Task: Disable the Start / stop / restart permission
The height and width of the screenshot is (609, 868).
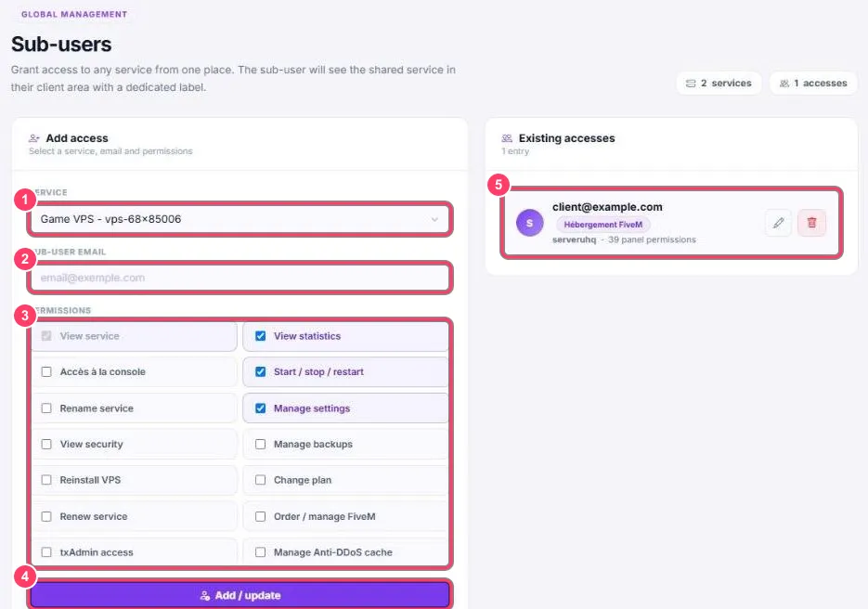Action: 260,372
